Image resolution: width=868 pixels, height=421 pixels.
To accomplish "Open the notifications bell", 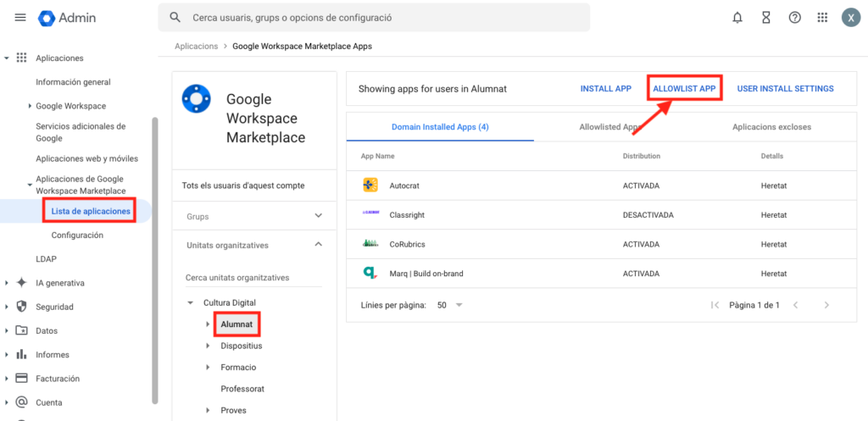I will click(737, 18).
